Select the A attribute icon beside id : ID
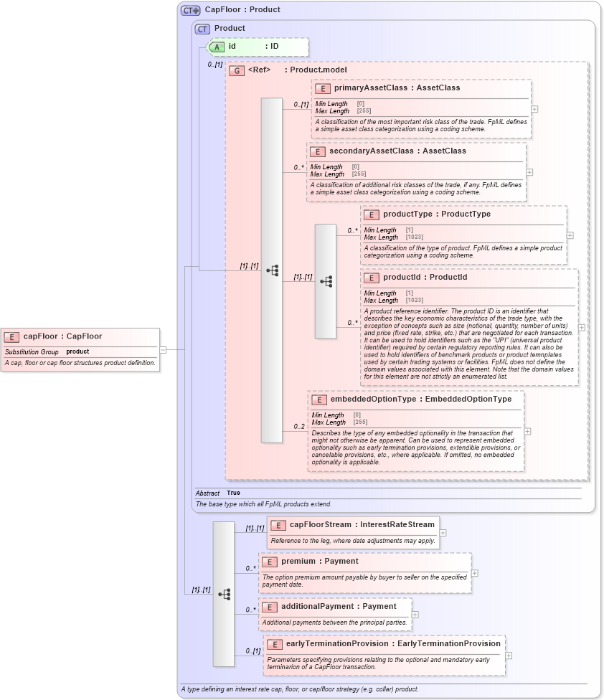Image resolution: width=604 pixels, height=700 pixels. click(x=216, y=47)
